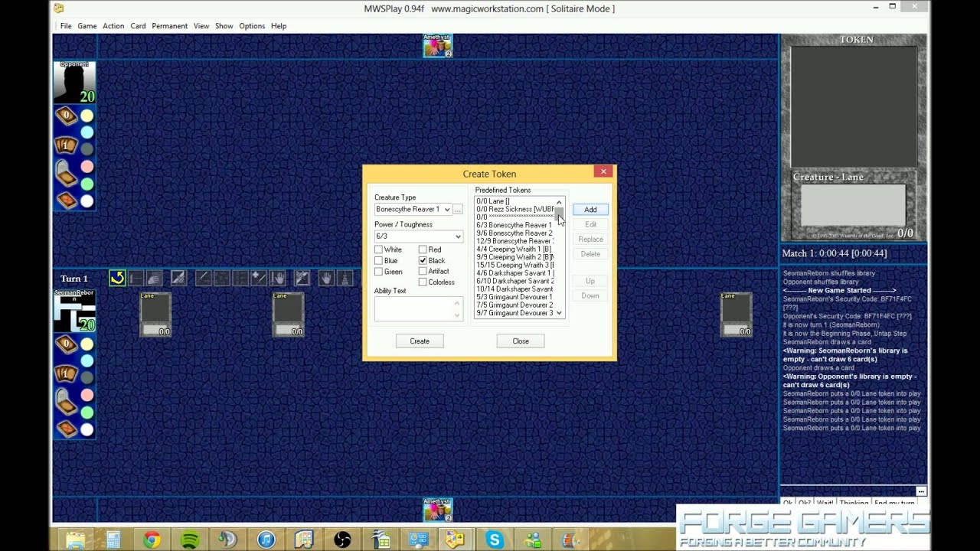This screenshot has width=980, height=551.
Task: Check the Colorless checkbox
Action: tap(423, 282)
